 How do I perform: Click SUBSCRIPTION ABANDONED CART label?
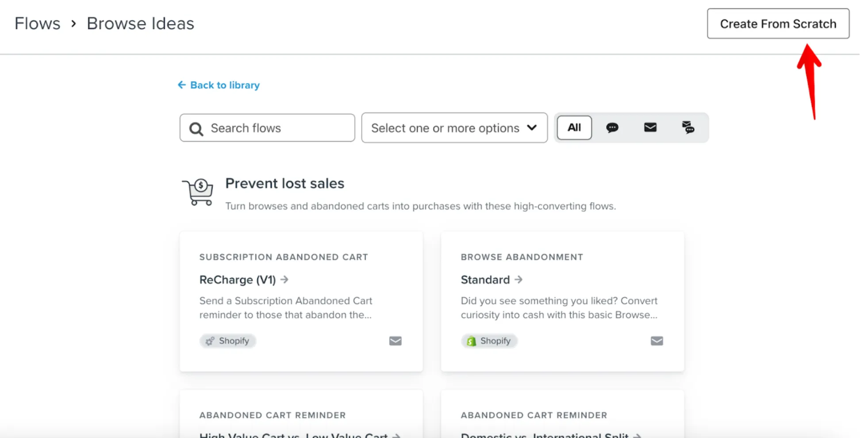(284, 257)
